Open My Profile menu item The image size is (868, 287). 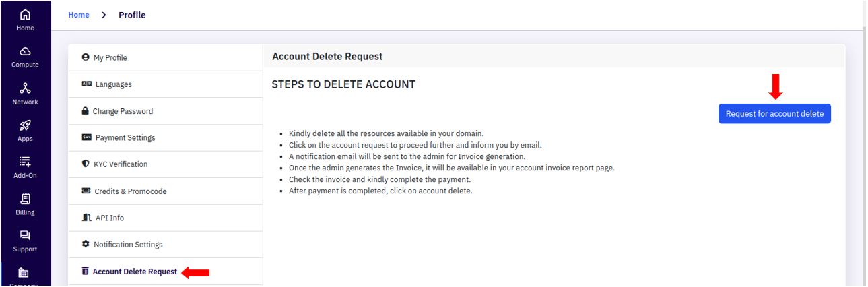(x=166, y=58)
